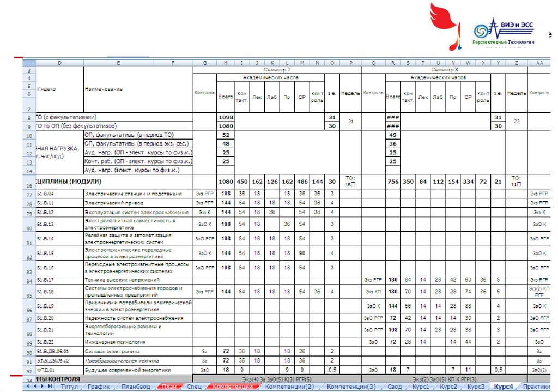Select cell Техника высоких напряжений

click(138, 280)
